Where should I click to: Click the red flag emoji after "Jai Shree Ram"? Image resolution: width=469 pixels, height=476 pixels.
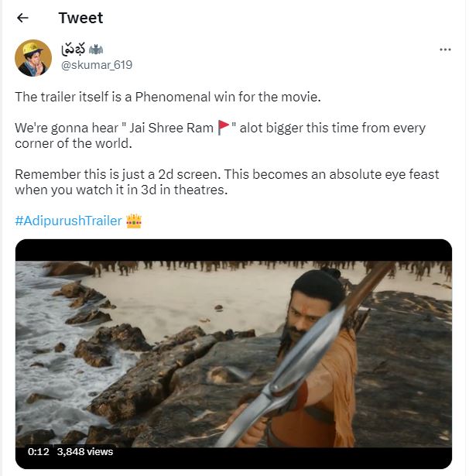tap(224, 128)
